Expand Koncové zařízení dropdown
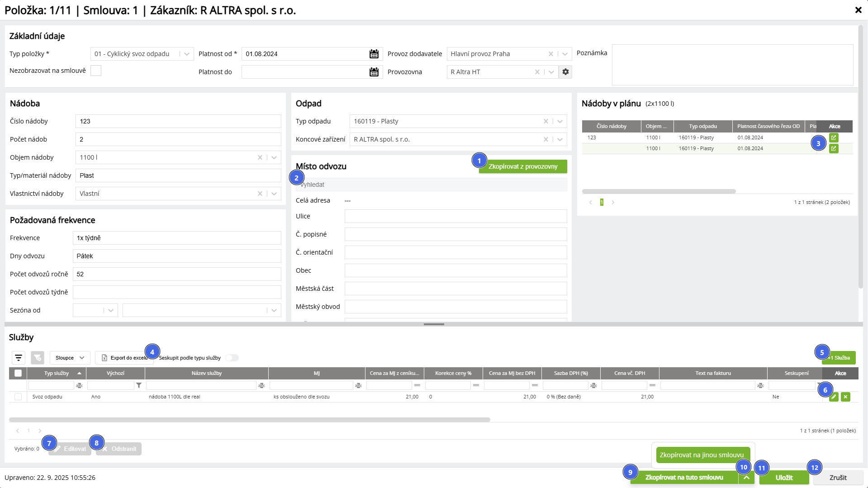Viewport: 868px width, 488px height. pyautogui.click(x=560, y=139)
